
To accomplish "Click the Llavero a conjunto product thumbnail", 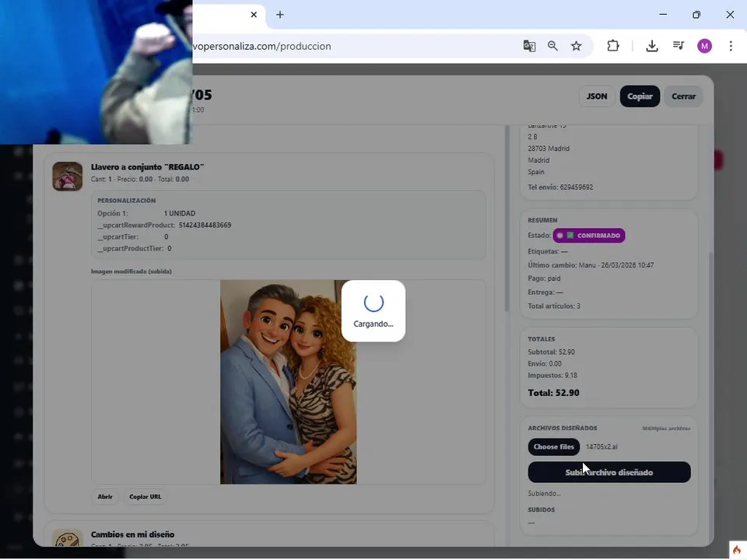I will (x=67, y=177).
